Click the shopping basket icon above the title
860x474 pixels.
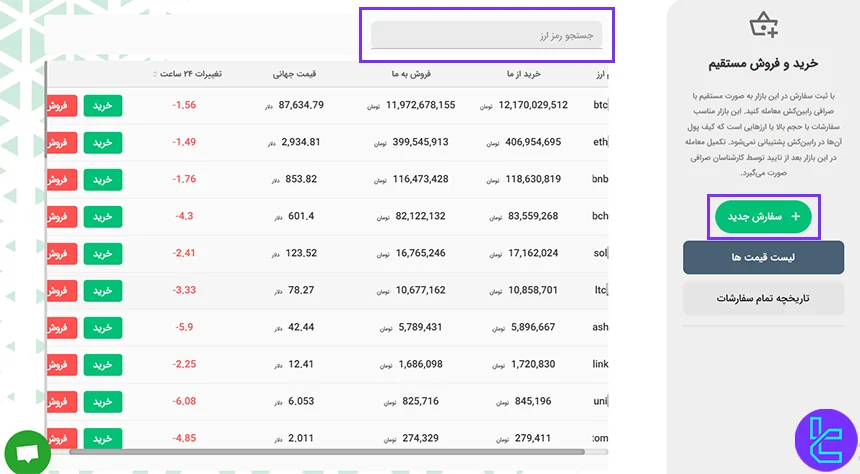pyautogui.click(x=765, y=24)
